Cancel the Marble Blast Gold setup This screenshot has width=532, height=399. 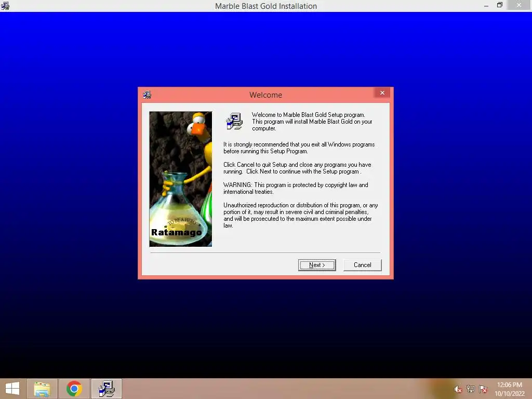[x=362, y=265]
